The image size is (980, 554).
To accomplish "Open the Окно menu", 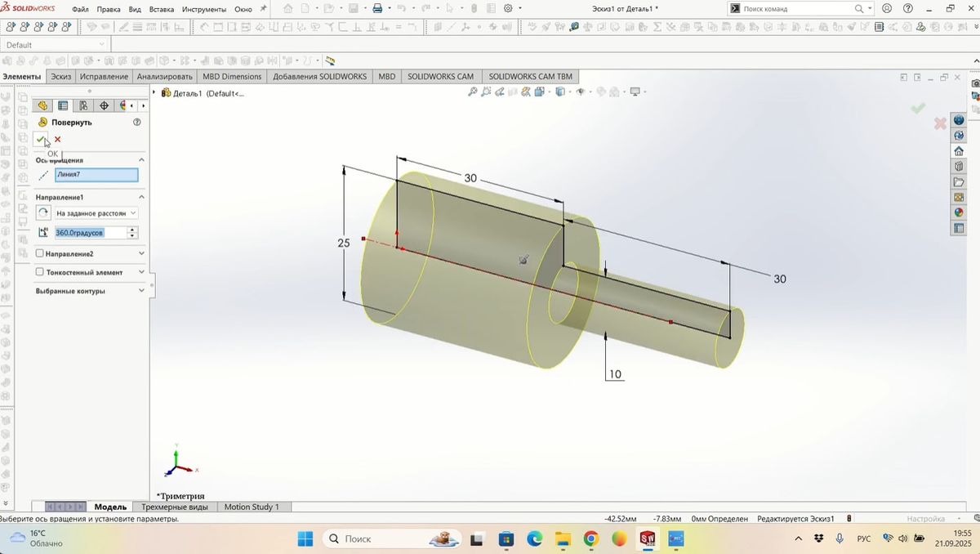I will (243, 9).
